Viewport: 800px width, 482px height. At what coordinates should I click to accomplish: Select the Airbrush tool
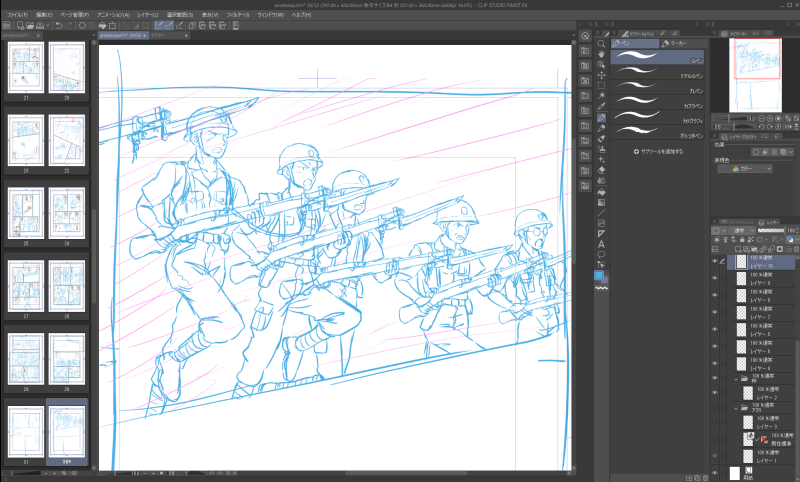pyautogui.click(x=601, y=149)
